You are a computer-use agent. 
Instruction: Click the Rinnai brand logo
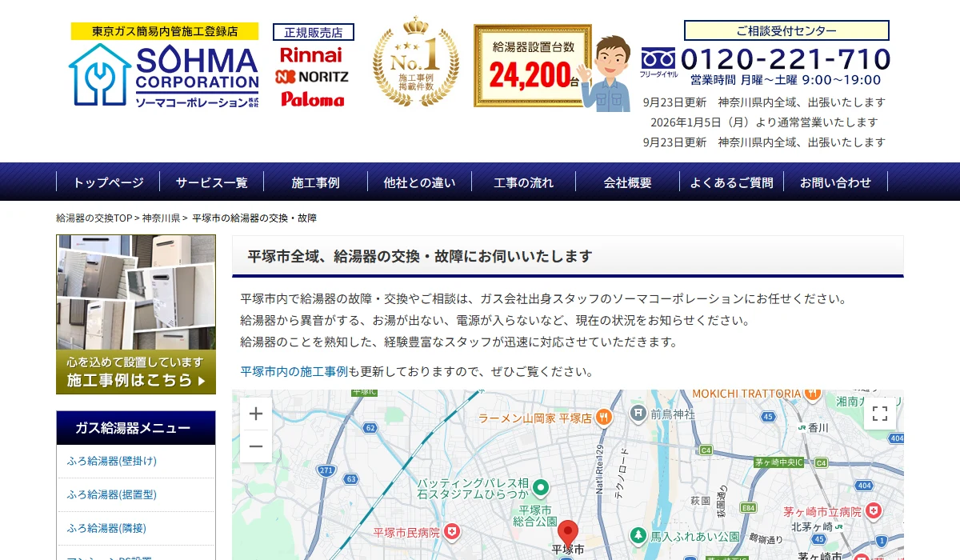pyautogui.click(x=311, y=55)
